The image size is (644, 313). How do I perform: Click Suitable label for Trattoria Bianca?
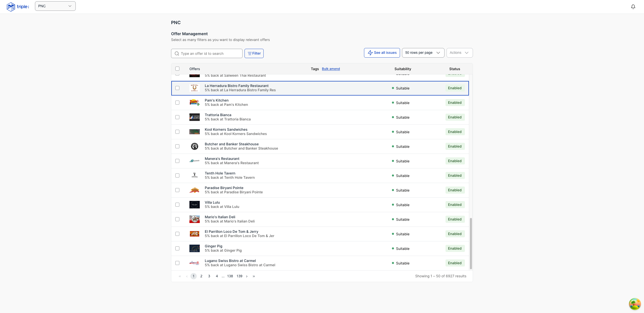point(403,117)
